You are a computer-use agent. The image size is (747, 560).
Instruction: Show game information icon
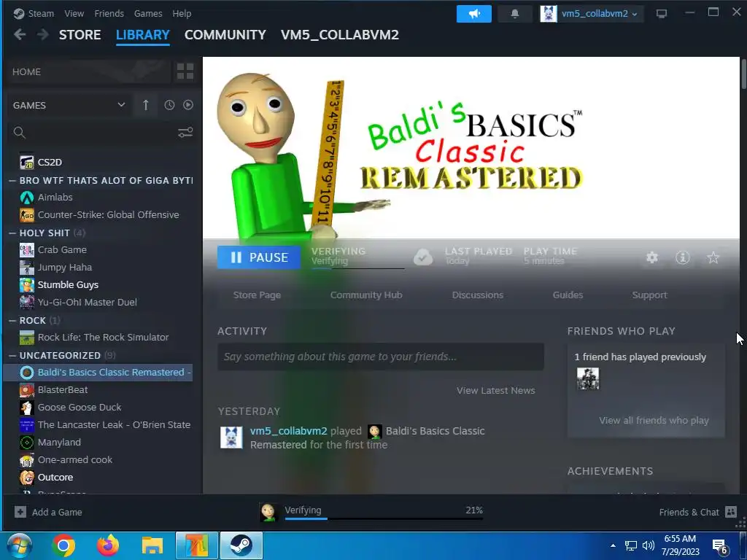click(682, 257)
